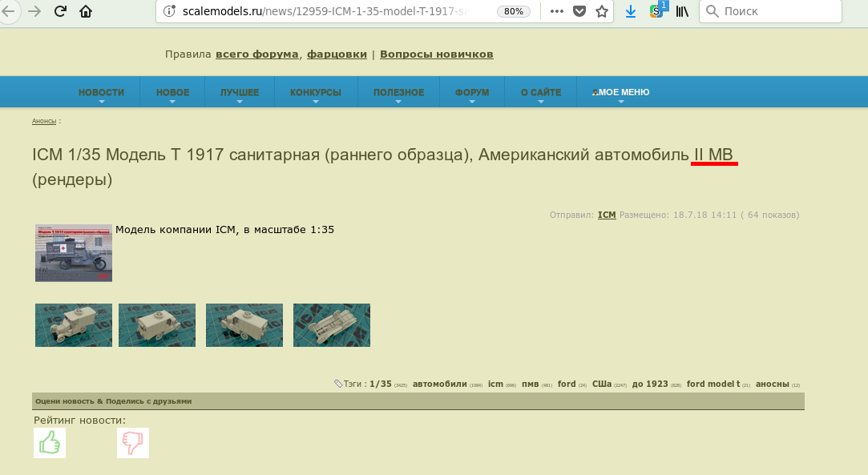This screenshot has width=868, height=475.
Task: Click the thumbs-up rating icon
Action: [50, 443]
